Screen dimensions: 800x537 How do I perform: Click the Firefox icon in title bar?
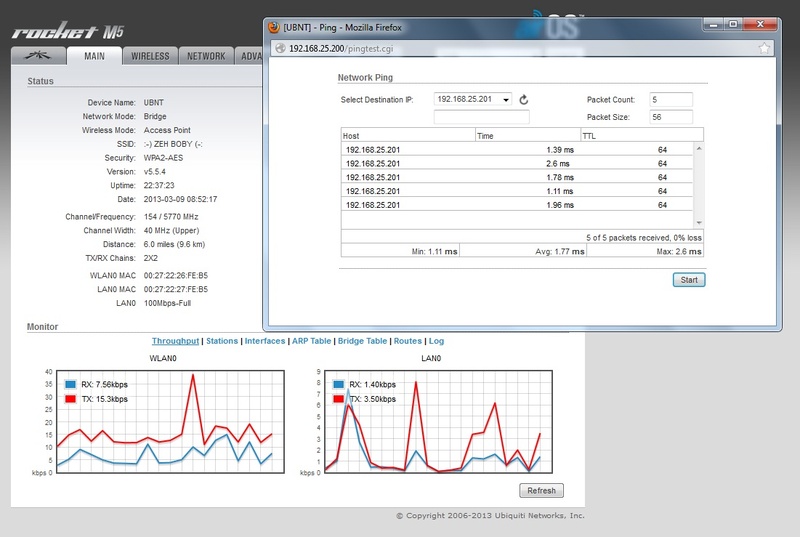pos(274,27)
